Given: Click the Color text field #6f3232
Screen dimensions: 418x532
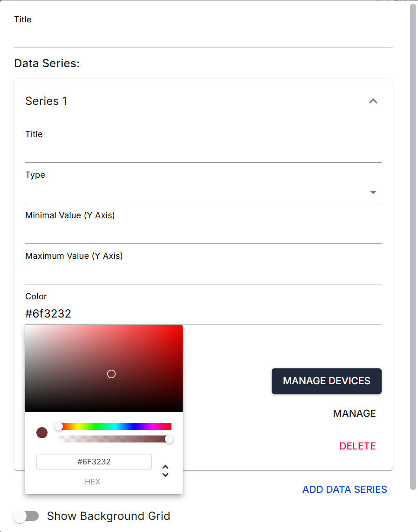Looking at the screenshot, I should (x=203, y=314).
